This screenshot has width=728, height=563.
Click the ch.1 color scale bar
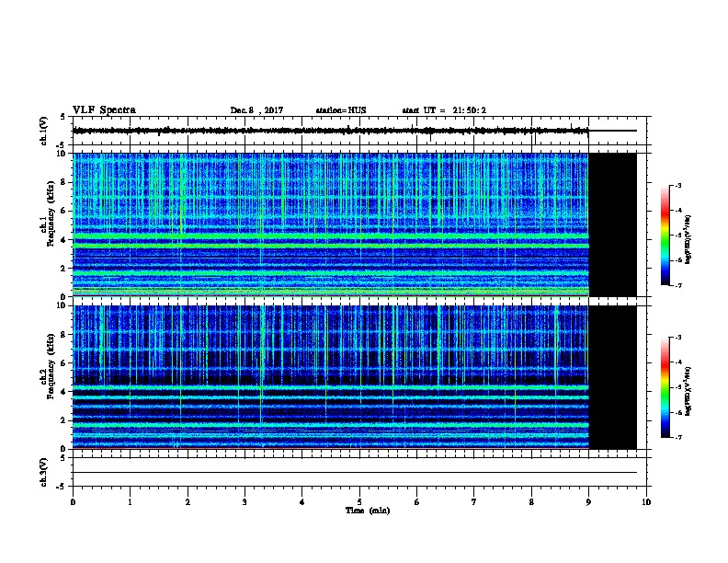(665, 236)
